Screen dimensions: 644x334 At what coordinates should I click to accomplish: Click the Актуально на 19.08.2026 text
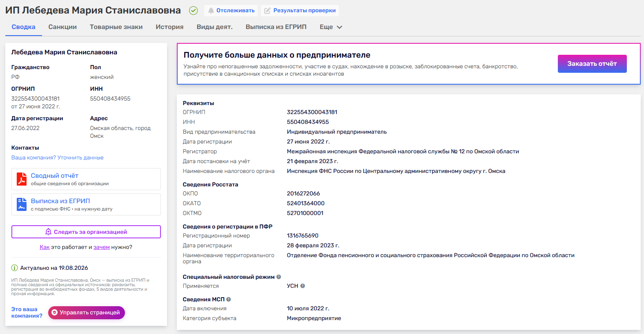coord(54,268)
